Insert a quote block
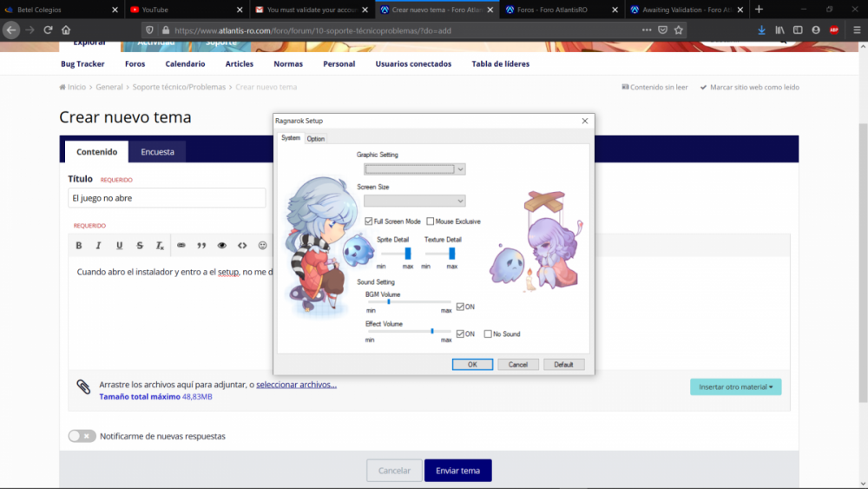This screenshot has height=489, width=868. pos(201,246)
